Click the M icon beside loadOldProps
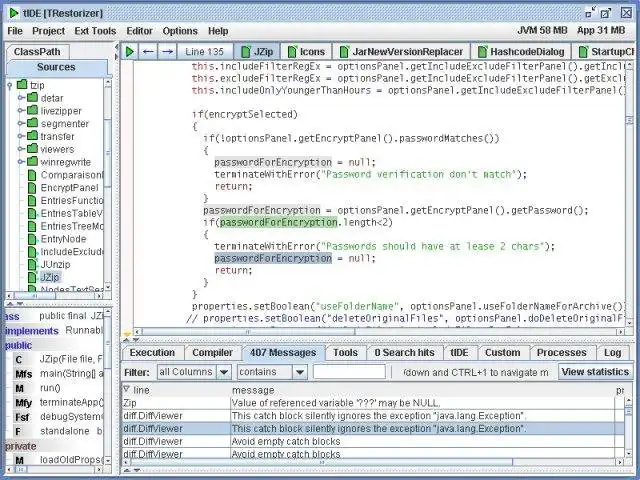Screen dimensions: 640x480 19,460
